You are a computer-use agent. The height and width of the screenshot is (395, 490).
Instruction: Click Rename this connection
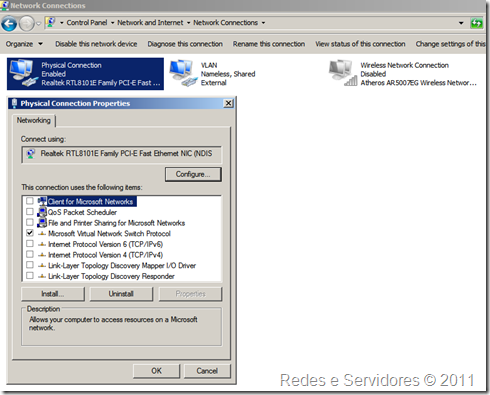pyautogui.click(x=269, y=44)
